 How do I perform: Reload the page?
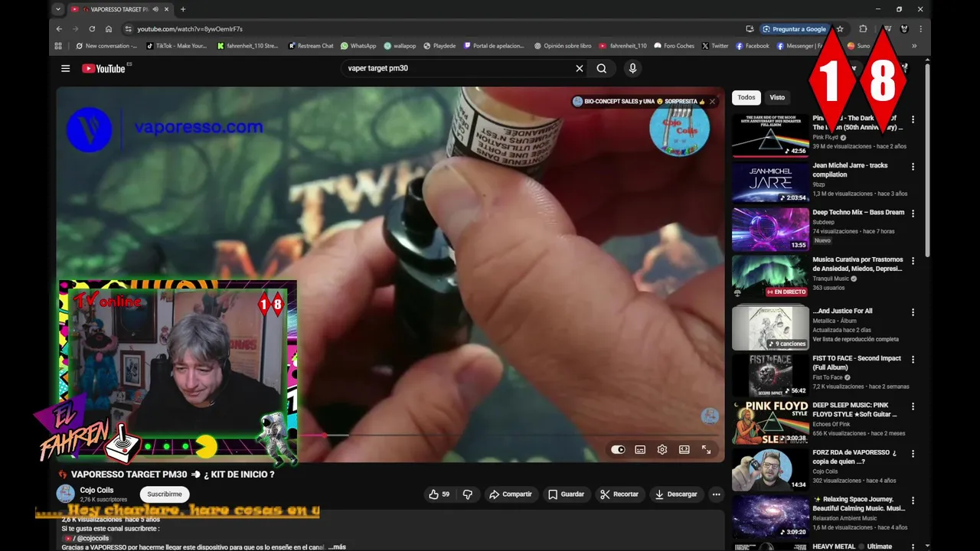coord(92,29)
